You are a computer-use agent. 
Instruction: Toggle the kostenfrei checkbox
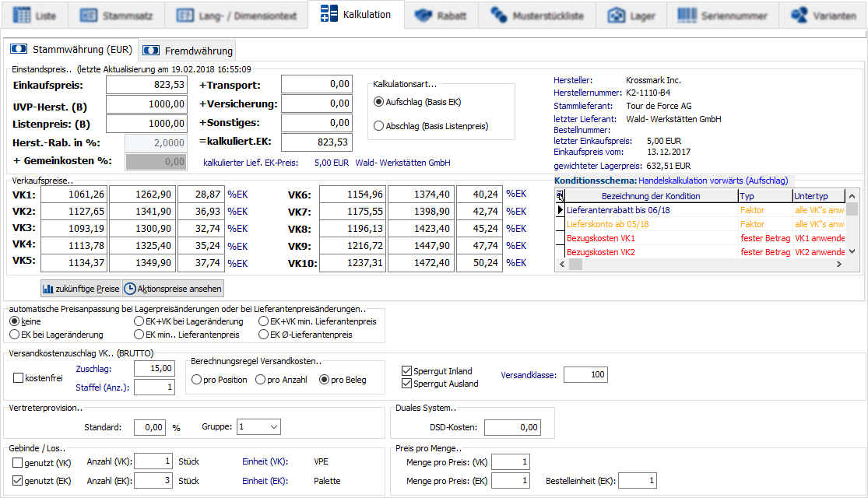coord(18,378)
